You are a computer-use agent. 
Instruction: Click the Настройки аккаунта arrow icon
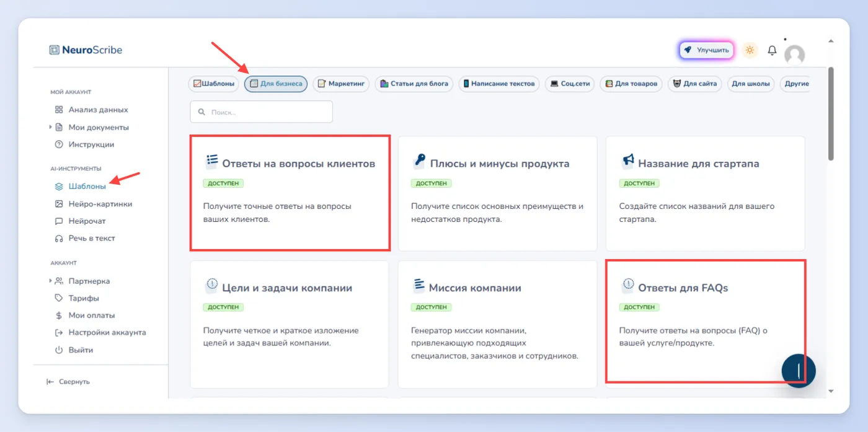(59, 332)
